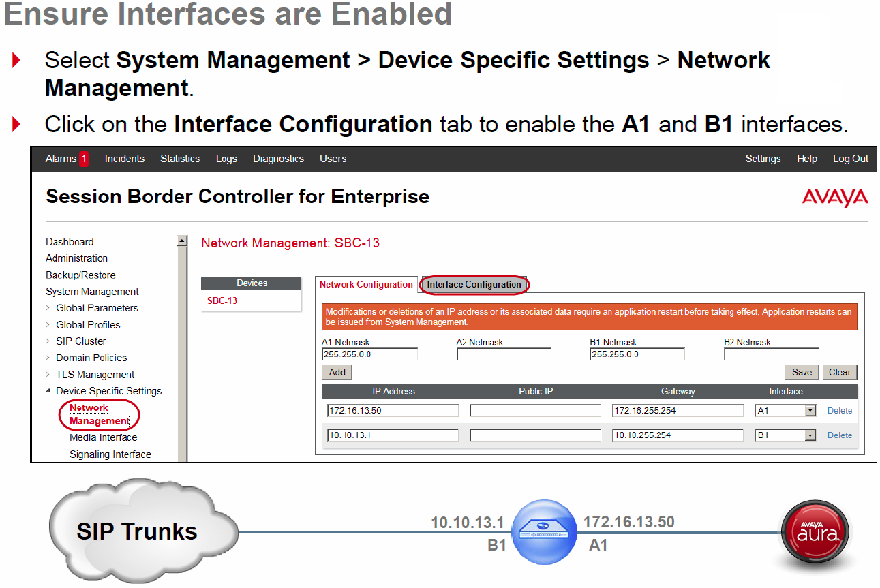Select Network Management in the sidebar
This screenshot has height=588, width=880.
click(100, 414)
